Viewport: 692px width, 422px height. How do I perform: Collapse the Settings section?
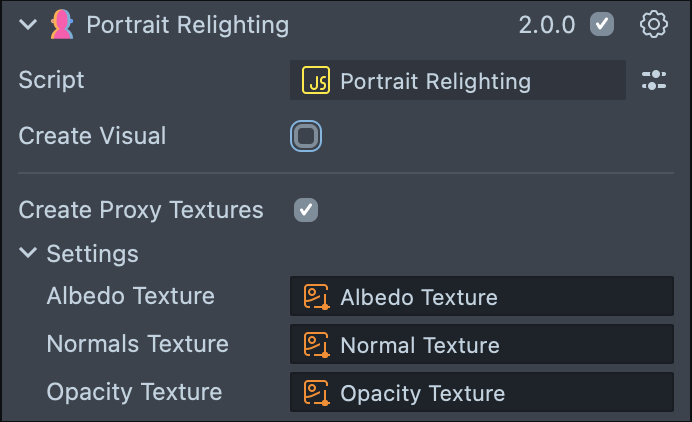[27, 254]
